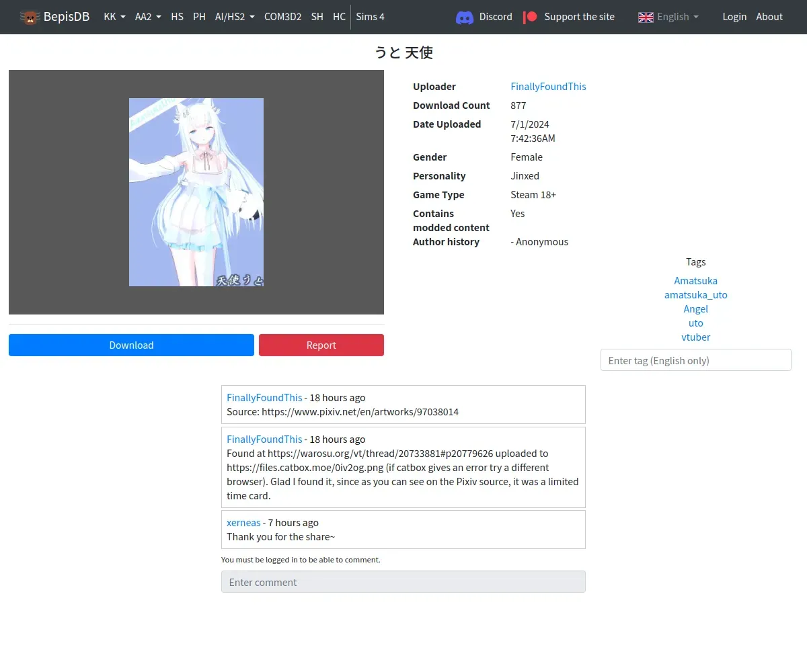The image size is (807, 672).
Task: Click the Thank you for the share comment
Action: click(x=280, y=537)
